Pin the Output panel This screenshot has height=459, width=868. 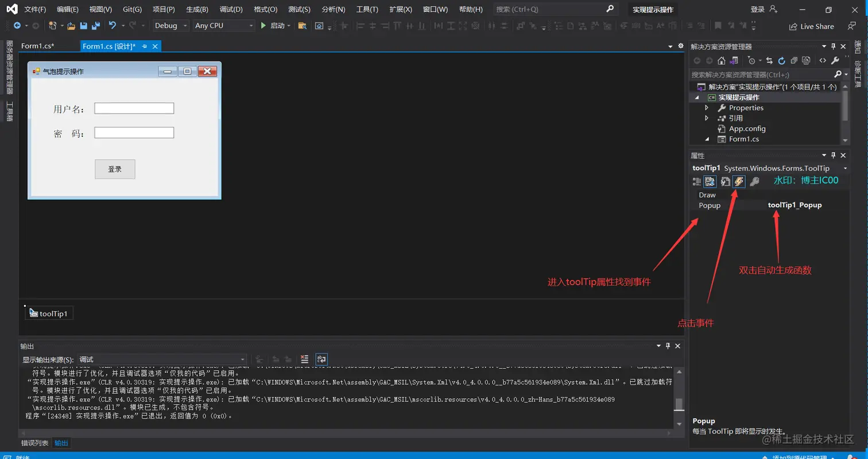pos(668,346)
